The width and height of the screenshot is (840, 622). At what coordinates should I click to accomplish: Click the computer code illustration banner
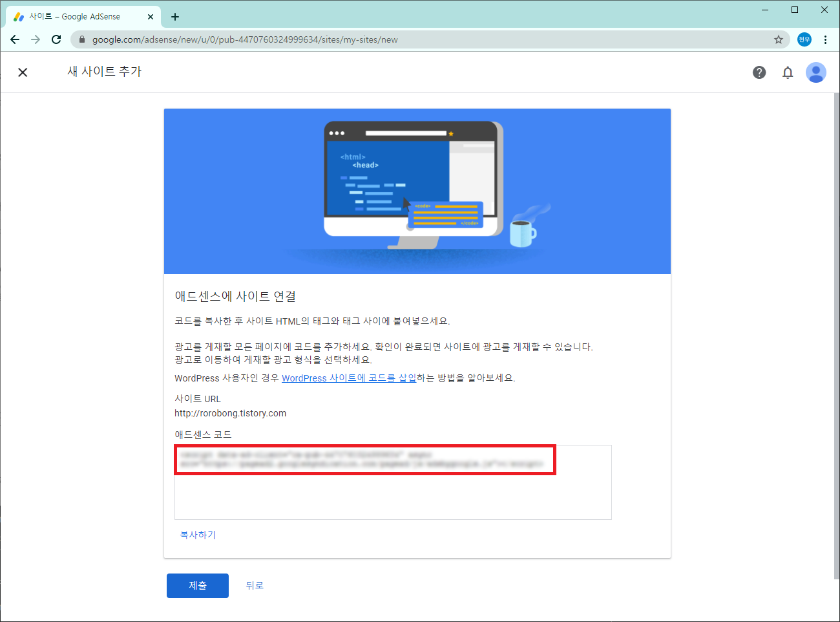[417, 191]
